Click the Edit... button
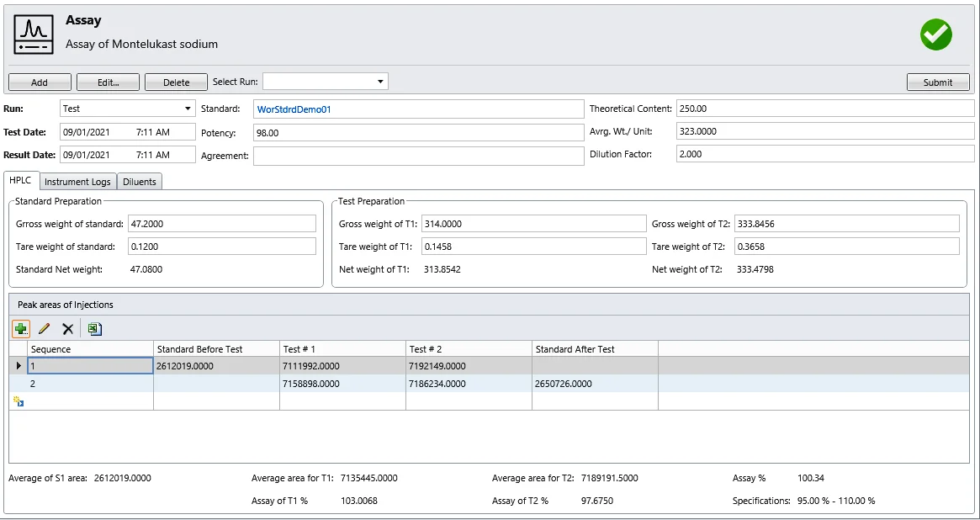The height and width of the screenshot is (520, 980). coord(108,82)
